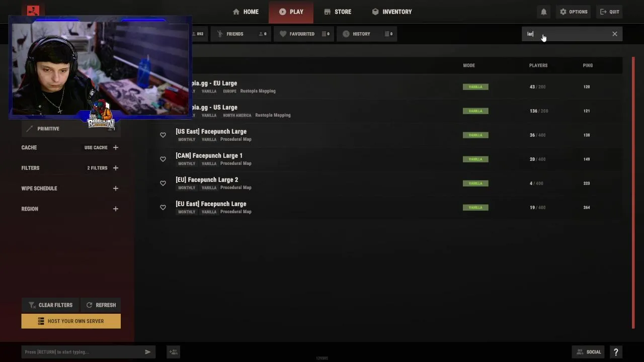Click the help question mark icon
Image resolution: width=644 pixels, height=362 pixels.
coord(616,352)
